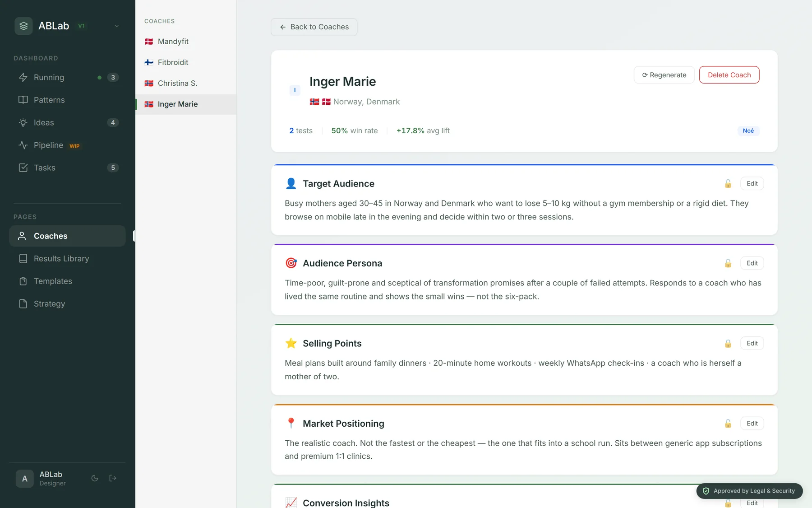Select Christina S. in the coaches list
This screenshot has height=508, width=812.
click(x=186, y=83)
